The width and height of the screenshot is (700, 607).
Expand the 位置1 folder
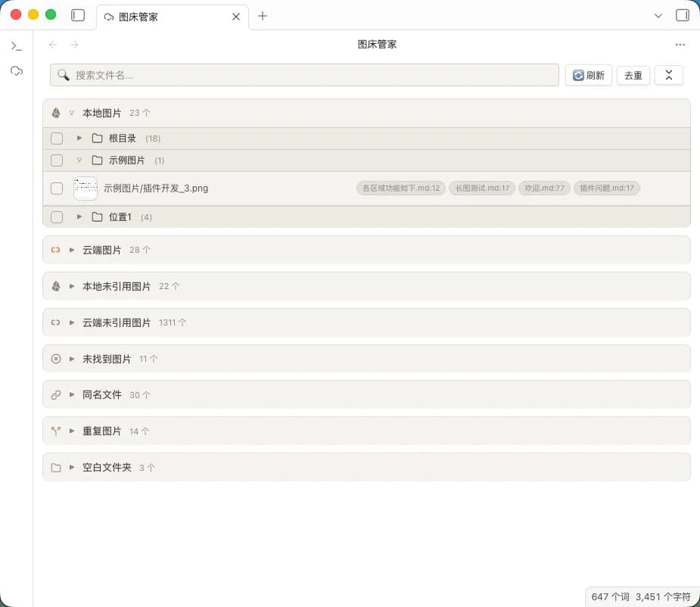pos(79,216)
